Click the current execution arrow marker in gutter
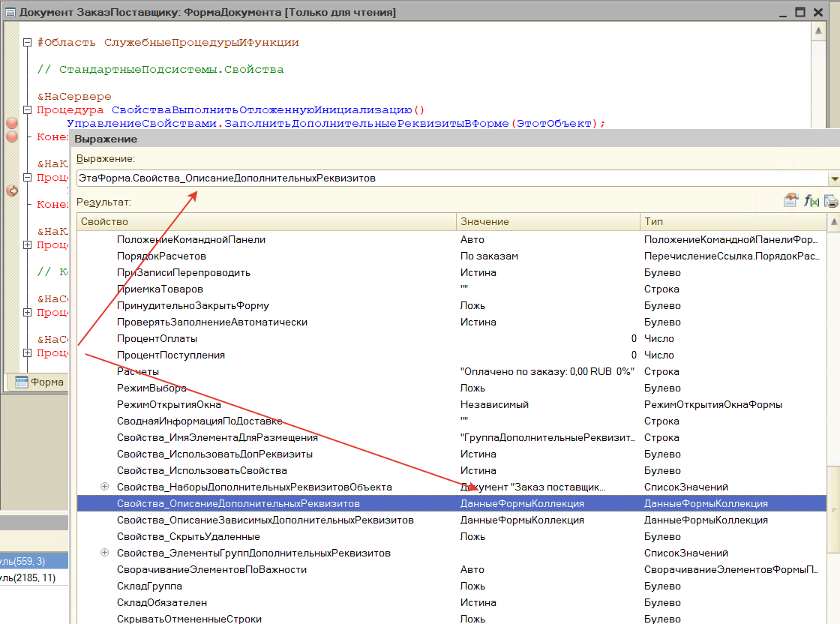The image size is (840, 624). 12,190
